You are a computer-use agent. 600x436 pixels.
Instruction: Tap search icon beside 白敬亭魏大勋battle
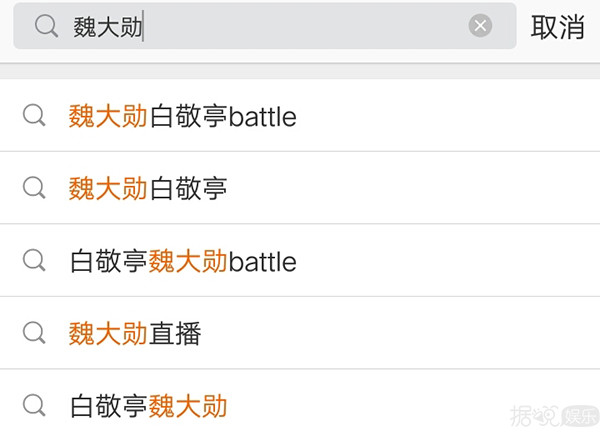(34, 260)
